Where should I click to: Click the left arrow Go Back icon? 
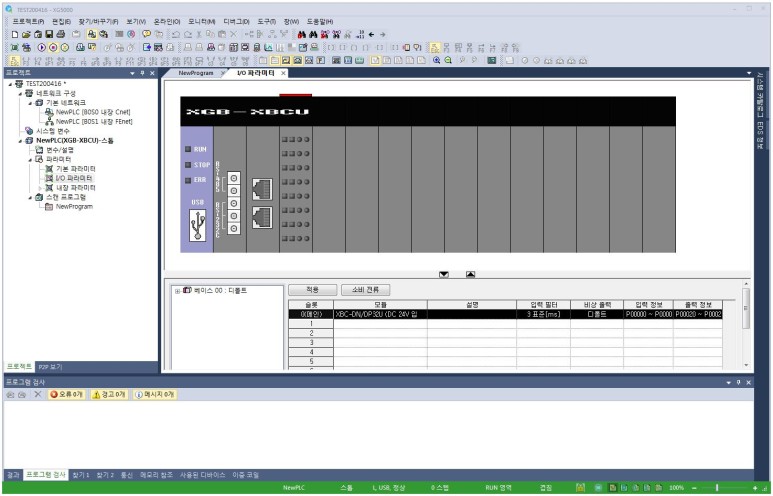(371, 35)
